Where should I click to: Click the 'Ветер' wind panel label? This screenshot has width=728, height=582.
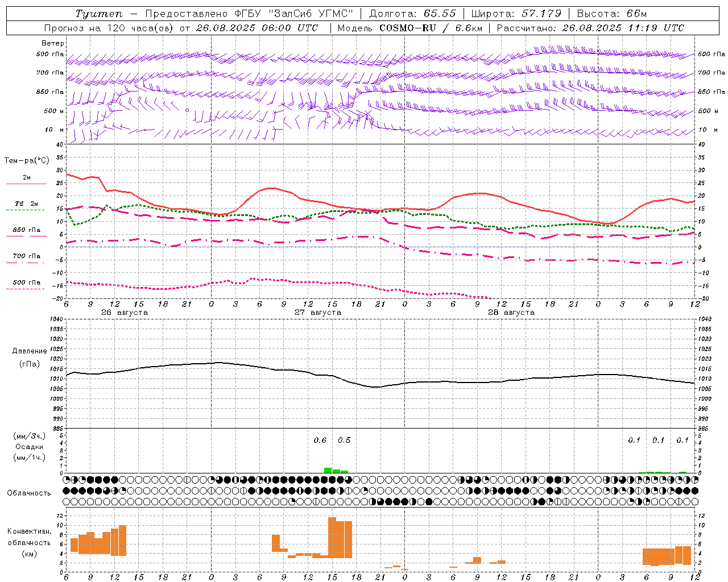coord(53,43)
